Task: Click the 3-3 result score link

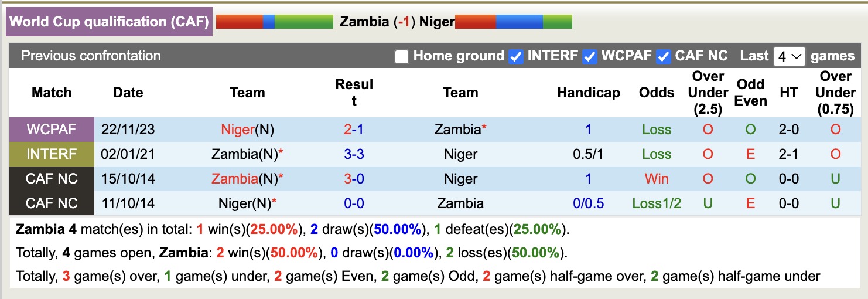Action: click(x=354, y=154)
